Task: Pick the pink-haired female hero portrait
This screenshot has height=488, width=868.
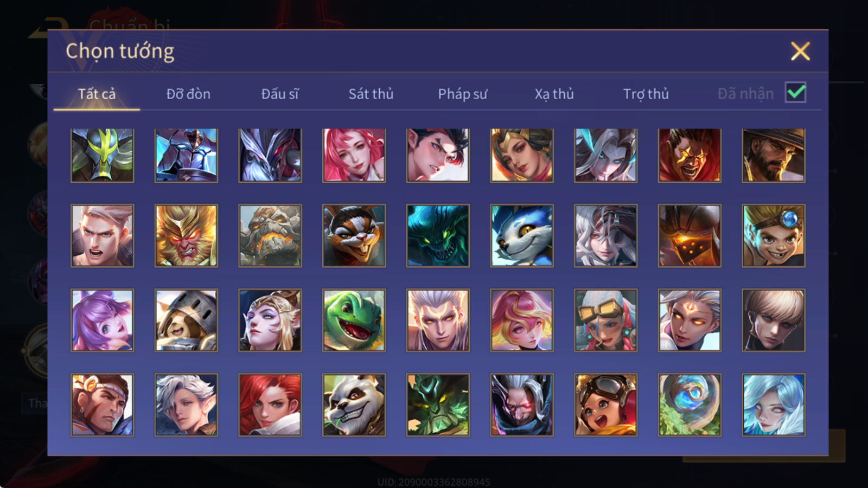Action: [x=354, y=155]
